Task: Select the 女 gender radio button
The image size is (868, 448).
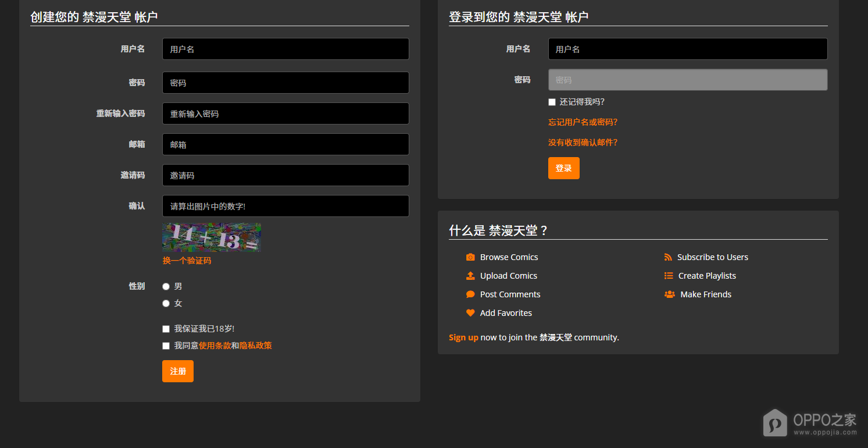Action: pos(166,303)
